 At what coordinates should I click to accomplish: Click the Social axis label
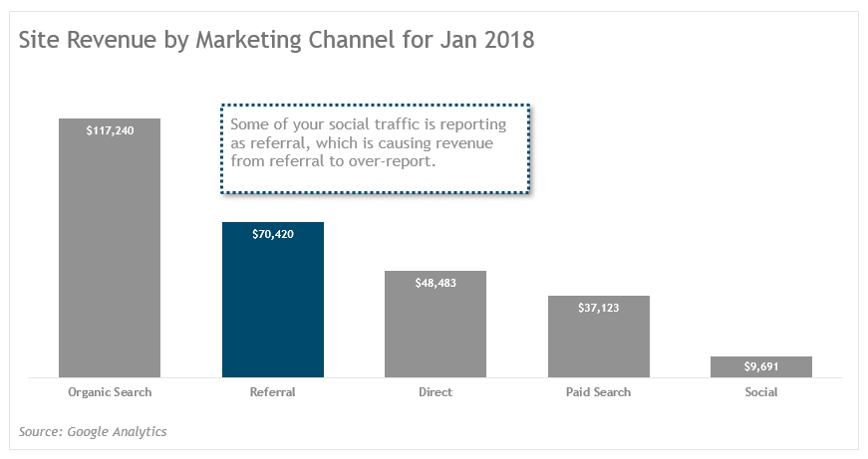pos(760,392)
